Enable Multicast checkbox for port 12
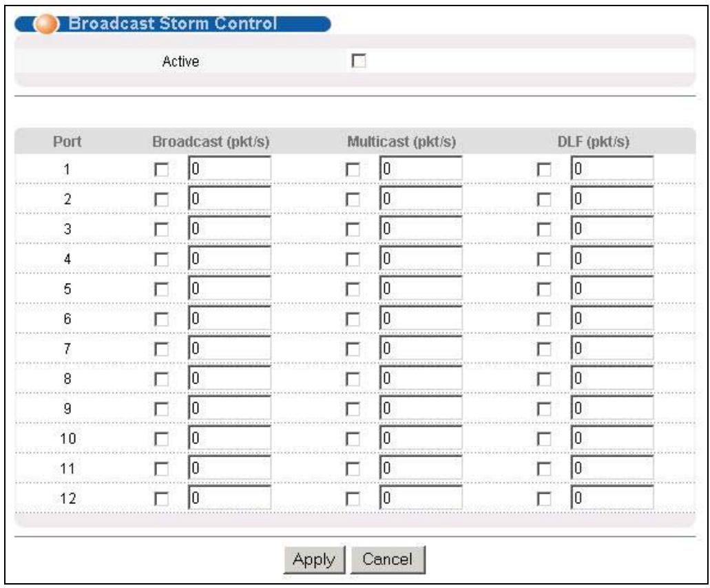This screenshot has width=710, height=588. click(353, 498)
